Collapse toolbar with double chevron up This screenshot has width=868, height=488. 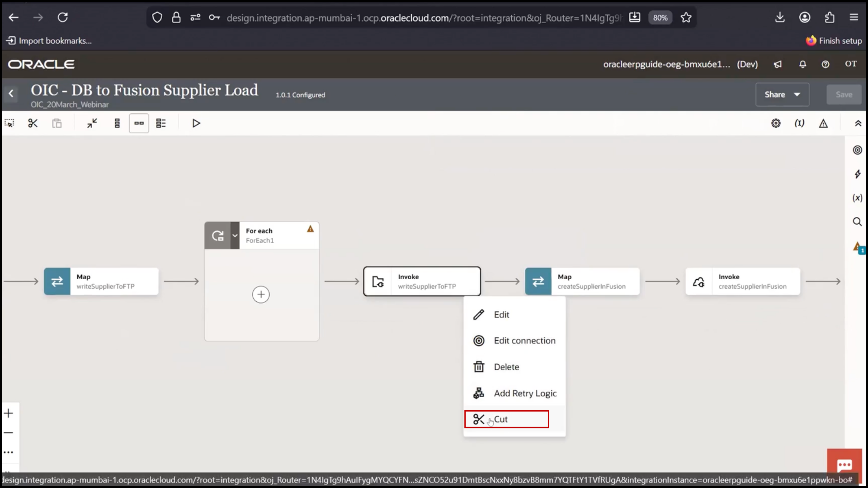click(x=858, y=123)
